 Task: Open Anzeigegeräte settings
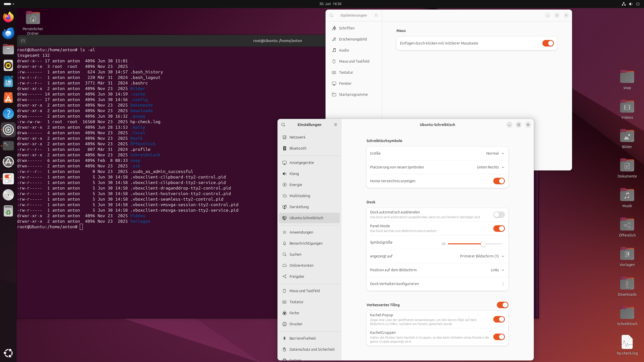coord(309,163)
